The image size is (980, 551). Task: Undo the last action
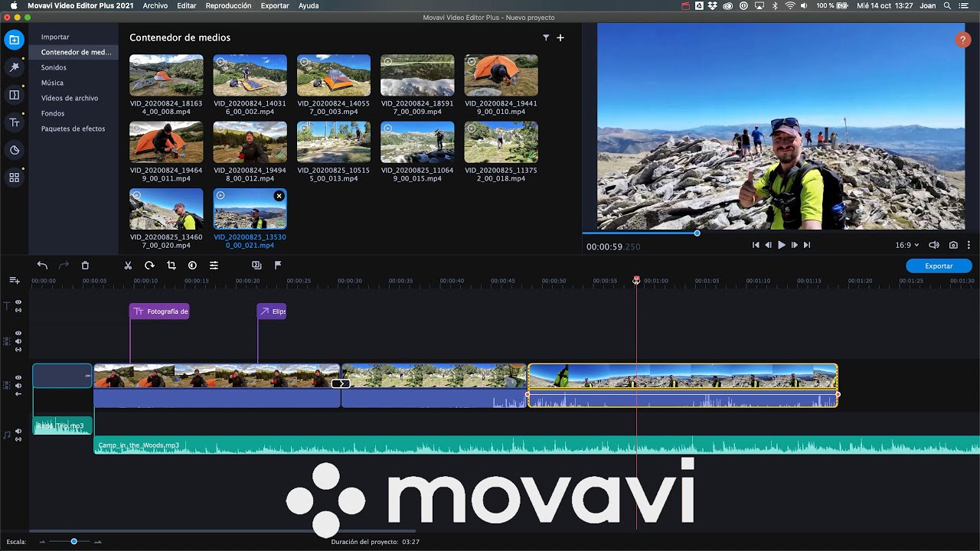tap(42, 266)
